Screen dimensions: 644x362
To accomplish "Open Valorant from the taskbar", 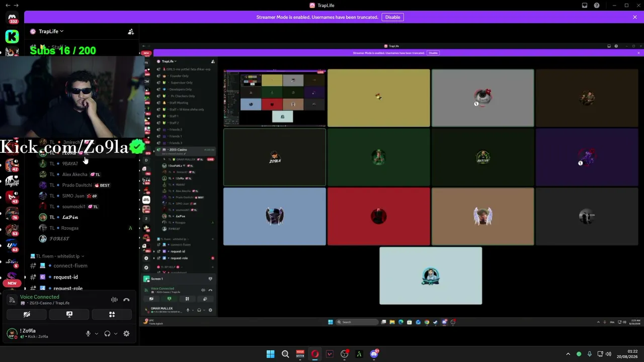I will 330,354.
